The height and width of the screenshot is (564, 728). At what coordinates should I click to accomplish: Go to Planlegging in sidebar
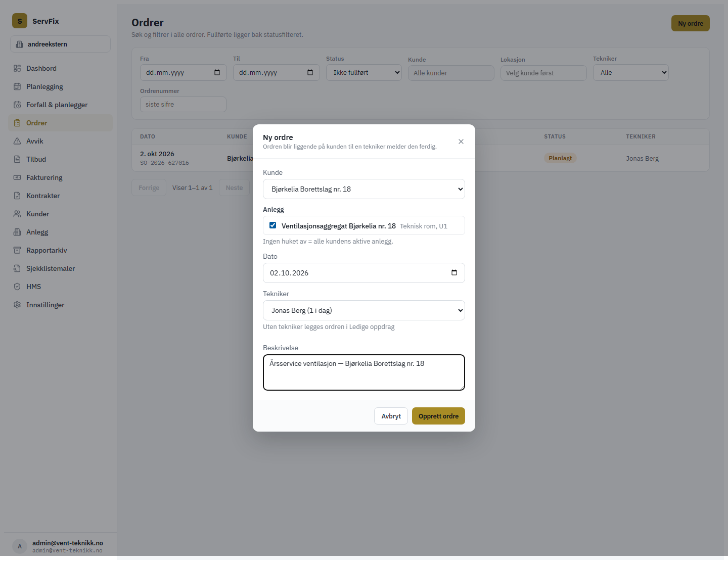pos(60,86)
